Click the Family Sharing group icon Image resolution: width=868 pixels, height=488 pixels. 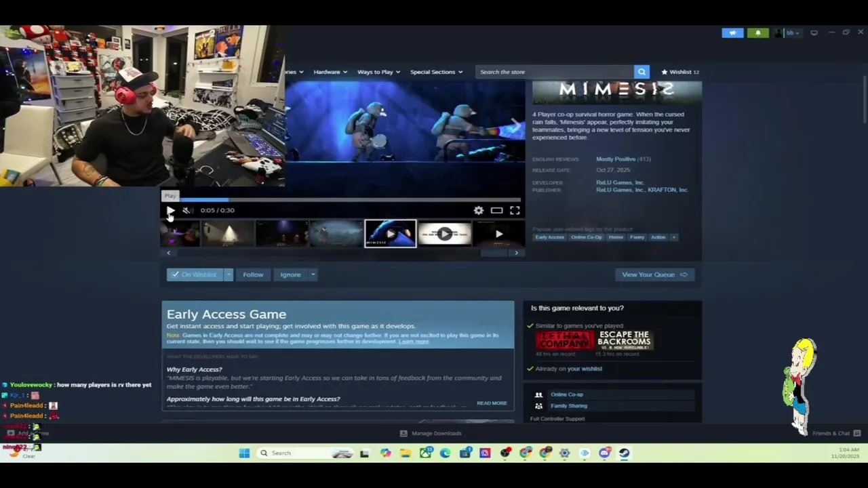pos(538,406)
